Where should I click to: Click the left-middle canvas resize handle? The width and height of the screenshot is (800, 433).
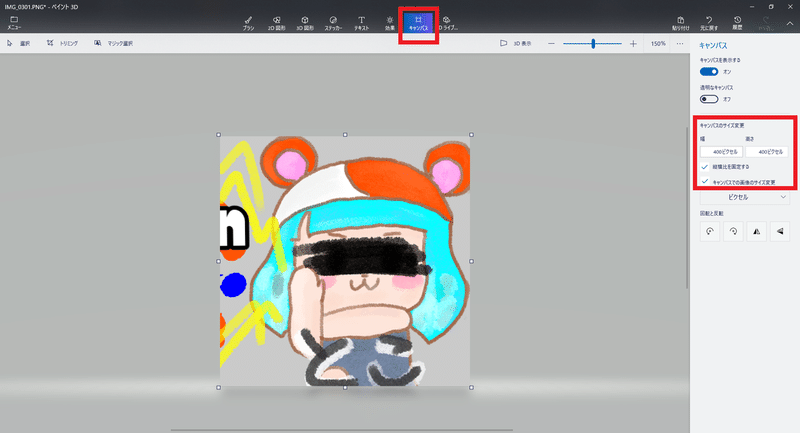point(218,261)
